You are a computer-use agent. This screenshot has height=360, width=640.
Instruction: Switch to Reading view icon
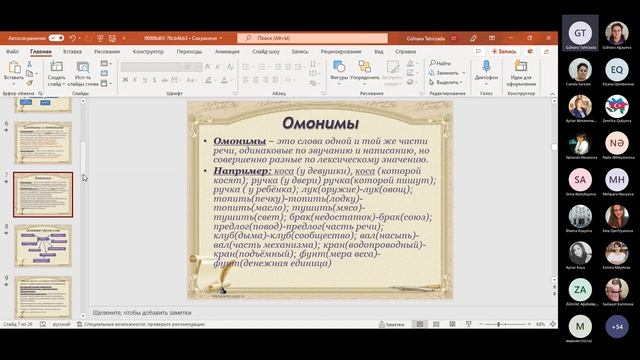tap(452, 324)
